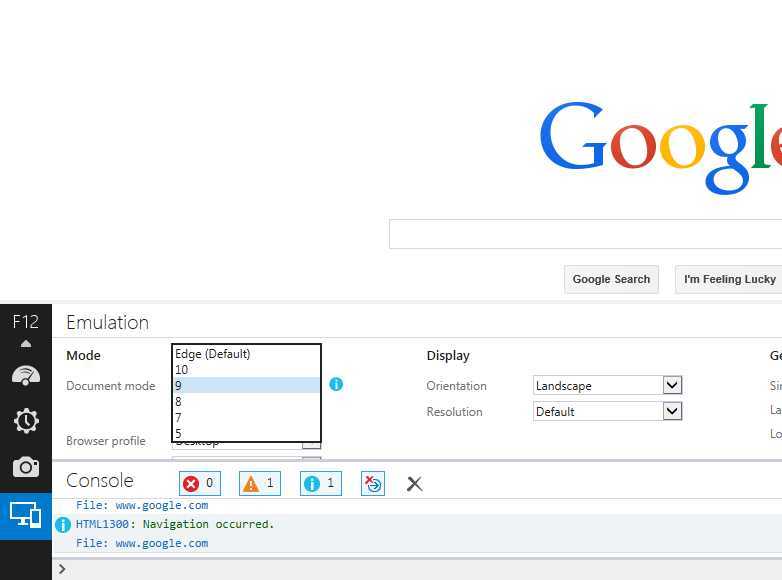The height and width of the screenshot is (580, 782).
Task: Toggle console warning messages filter
Action: pos(260,483)
